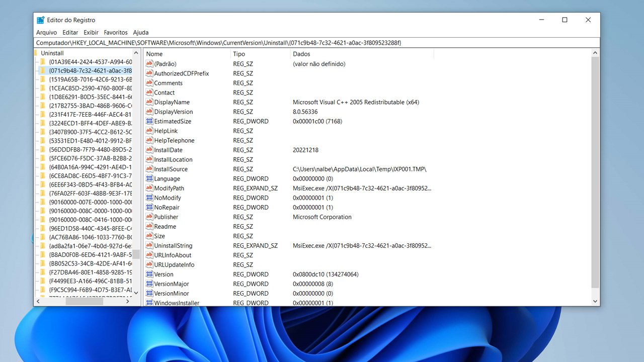Click the UninstallString value icon
Screen dimensions: 644x362
(149, 245)
